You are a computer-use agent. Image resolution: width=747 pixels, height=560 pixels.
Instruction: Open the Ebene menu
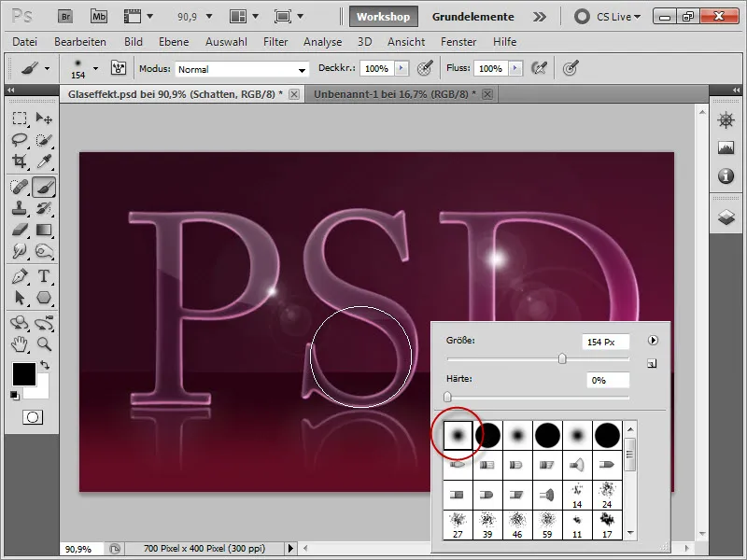point(174,42)
